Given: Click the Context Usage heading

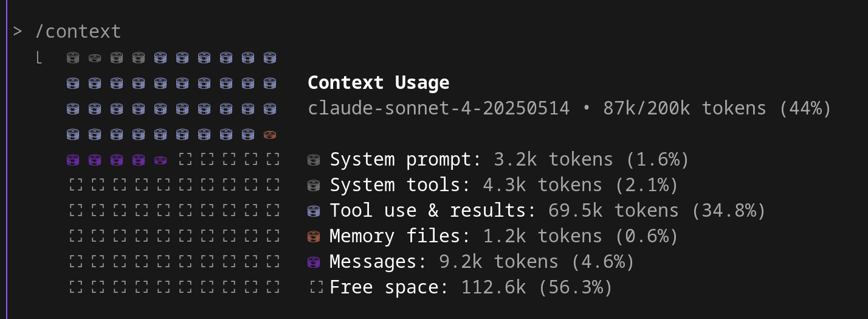Looking at the screenshot, I should coord(379,83).
